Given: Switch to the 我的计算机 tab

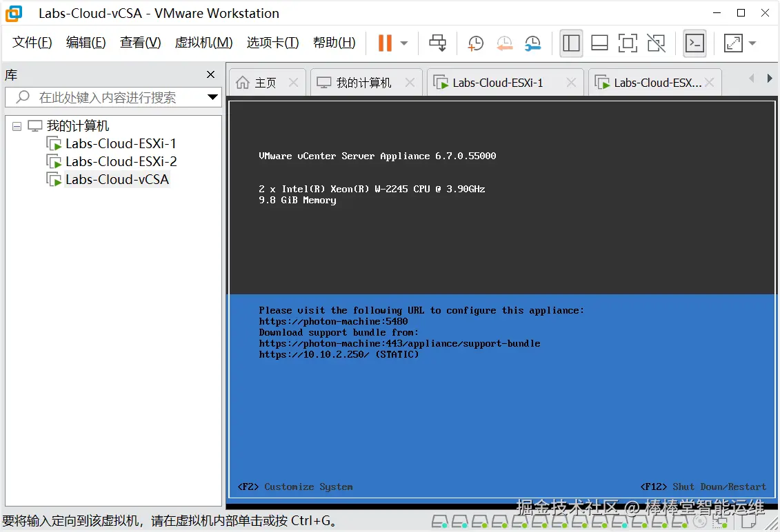Looking at the screenshot, I should pos(363,83).
